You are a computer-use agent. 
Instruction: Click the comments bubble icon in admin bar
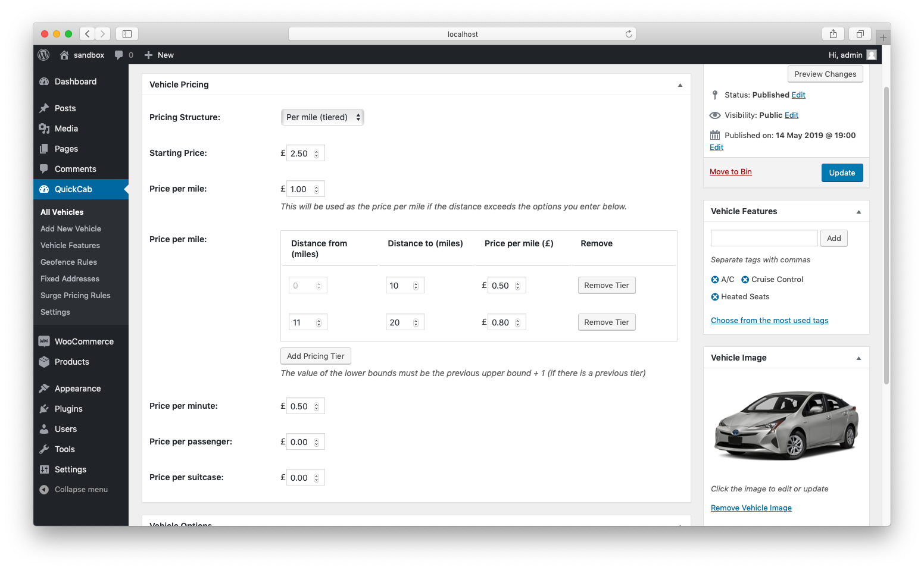pyautogui.click(x=119, y=55)
